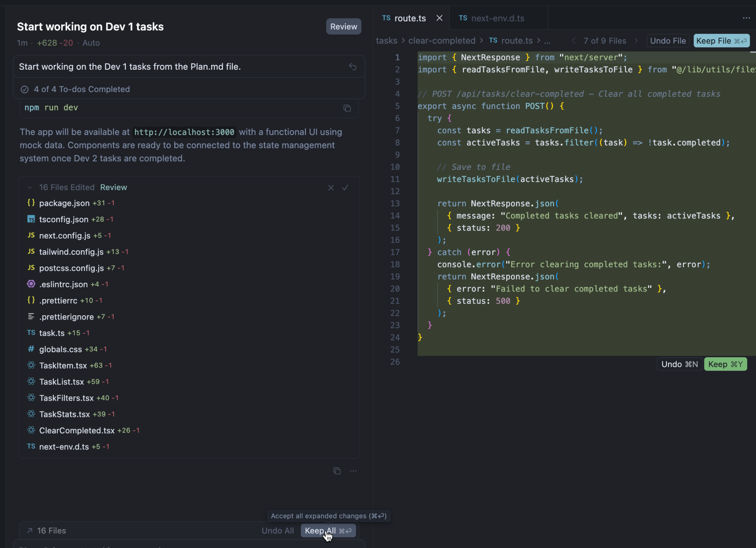The width and height of the screenshot is (756, 548).
Task: Go to previous file in review
Action: [x=574, y=41]
